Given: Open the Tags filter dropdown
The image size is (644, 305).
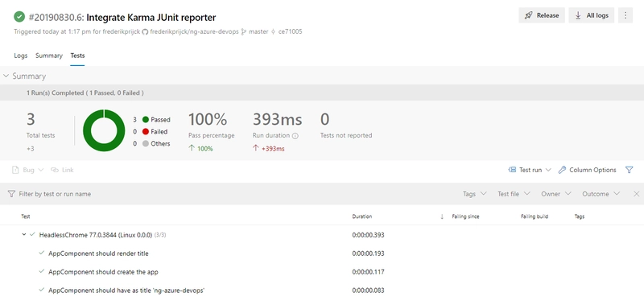Looking at the screenshot, I should (474, 194).
